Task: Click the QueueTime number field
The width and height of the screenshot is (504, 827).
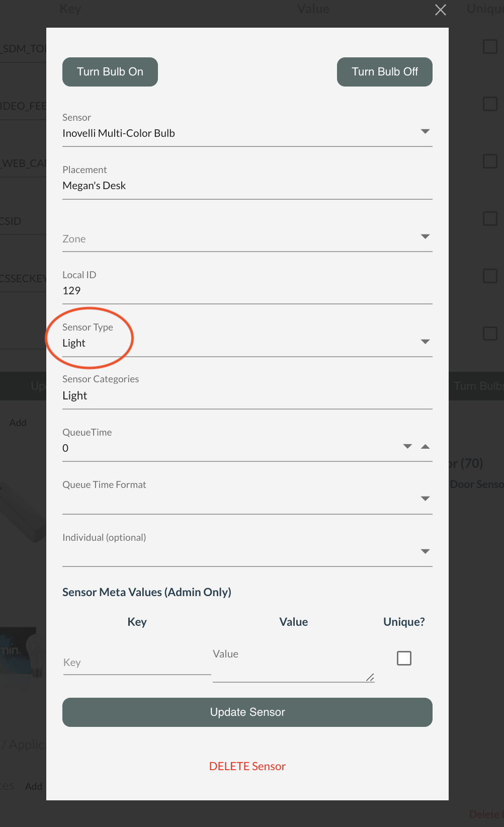Action: [x=226, y=448]
